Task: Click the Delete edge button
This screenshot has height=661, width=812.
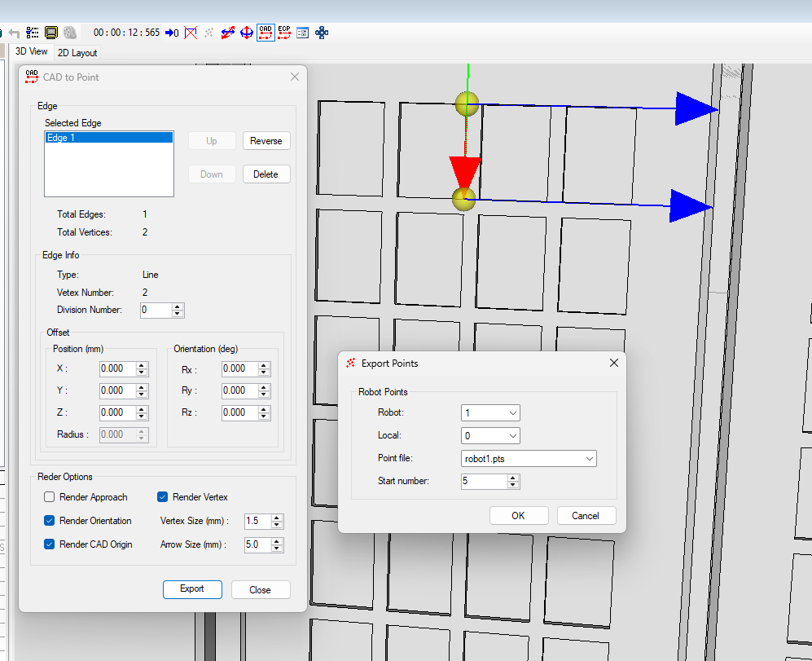Action: tap(266, 174)
